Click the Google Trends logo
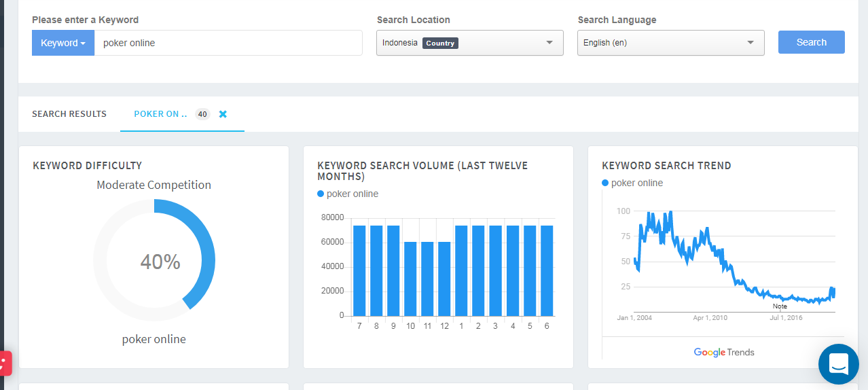The image size is (868, 390). [x=723, y=352]
